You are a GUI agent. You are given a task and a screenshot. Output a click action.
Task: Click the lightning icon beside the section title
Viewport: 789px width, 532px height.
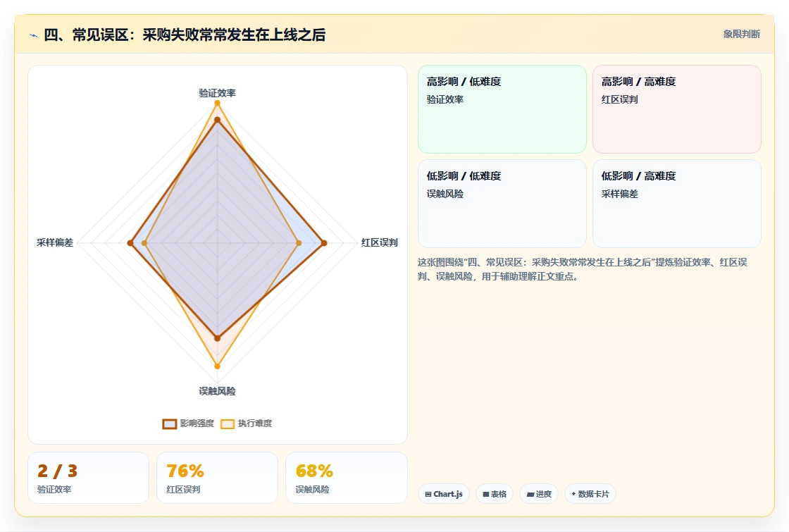(x=34, y=35)
